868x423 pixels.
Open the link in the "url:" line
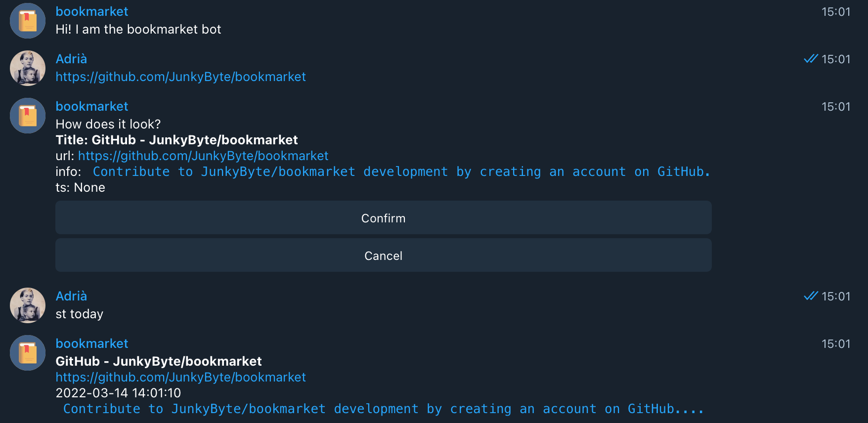pyautogui.click(x=203, y=156)
